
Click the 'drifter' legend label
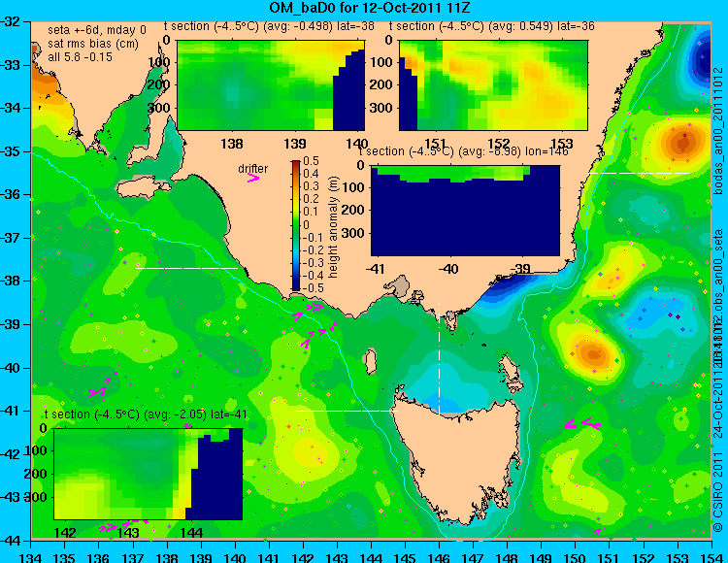(x=253, y=169)
